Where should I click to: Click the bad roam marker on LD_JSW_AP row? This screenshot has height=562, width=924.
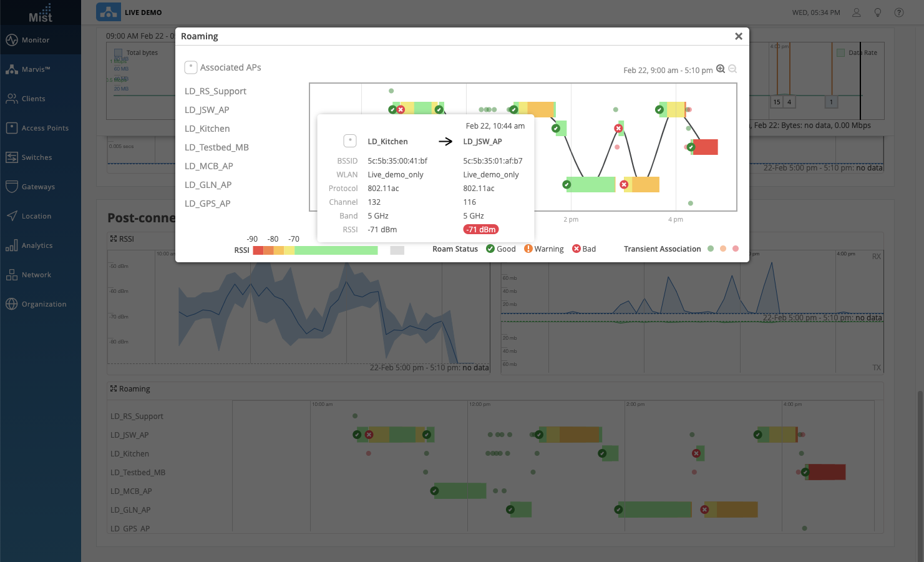click(x=401, y=109)
